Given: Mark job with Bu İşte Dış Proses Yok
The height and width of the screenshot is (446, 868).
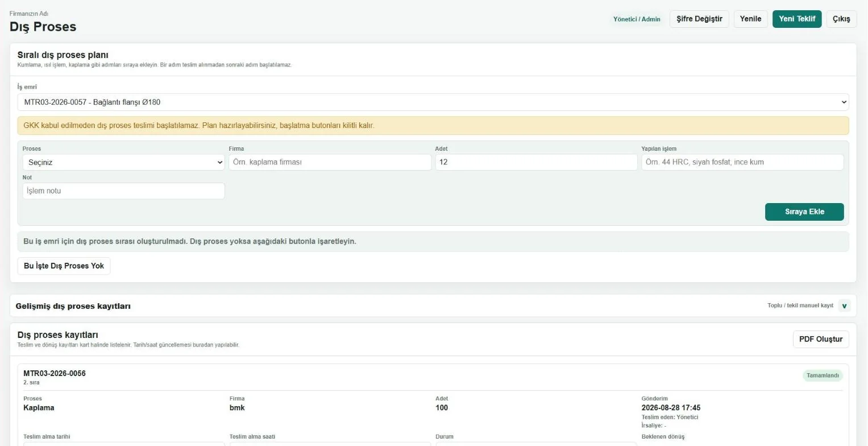Looking at the screenshot, I should click(64, 266).
